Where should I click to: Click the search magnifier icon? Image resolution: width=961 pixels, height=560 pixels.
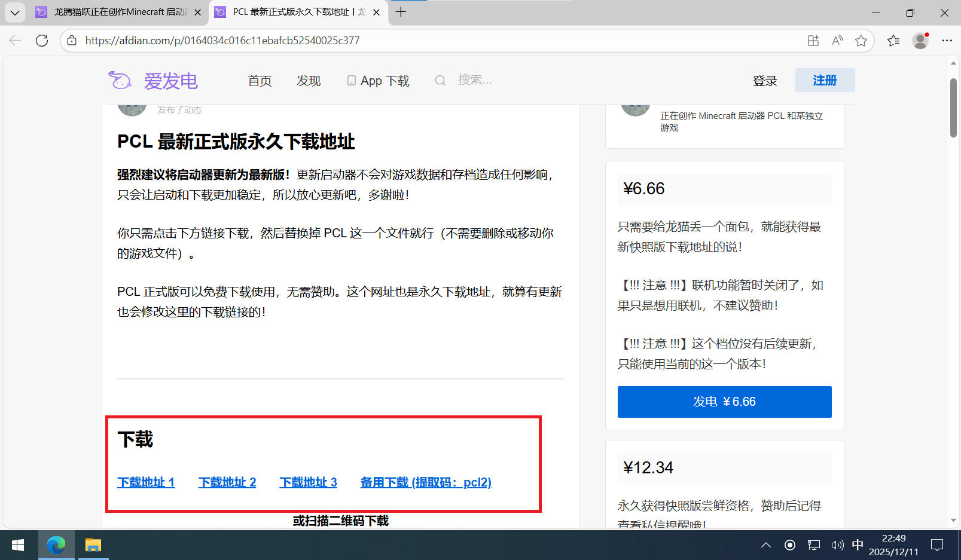point(440,81)
